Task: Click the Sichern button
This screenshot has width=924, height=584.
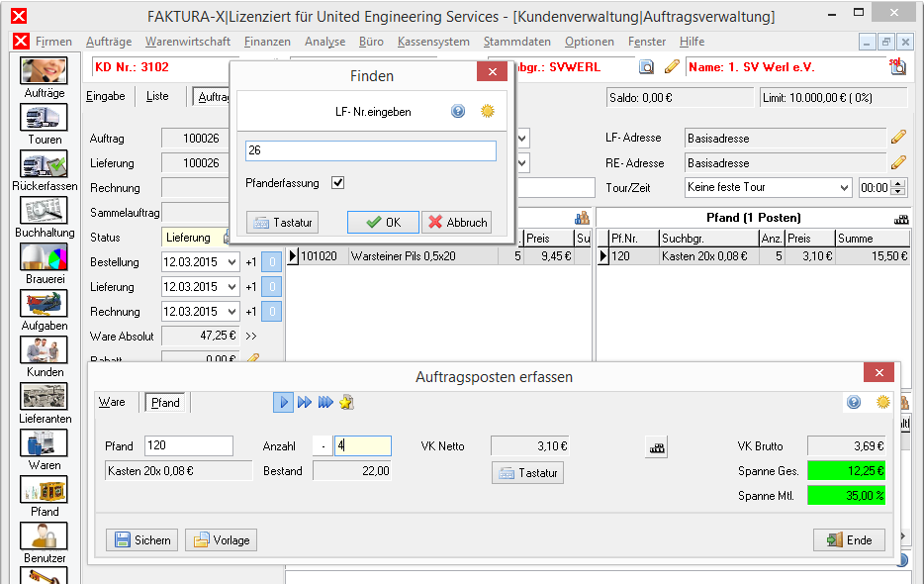Action: pyautogui.click(x=142, y=539)
